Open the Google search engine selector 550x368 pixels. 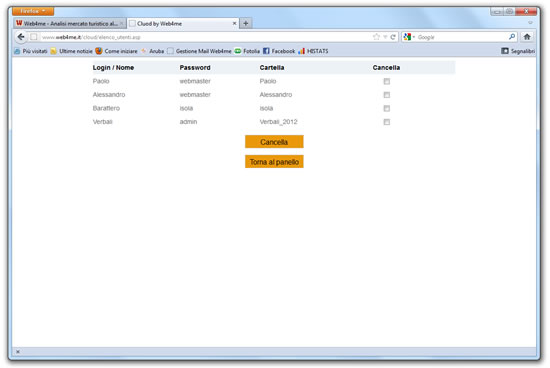point(409,37)
